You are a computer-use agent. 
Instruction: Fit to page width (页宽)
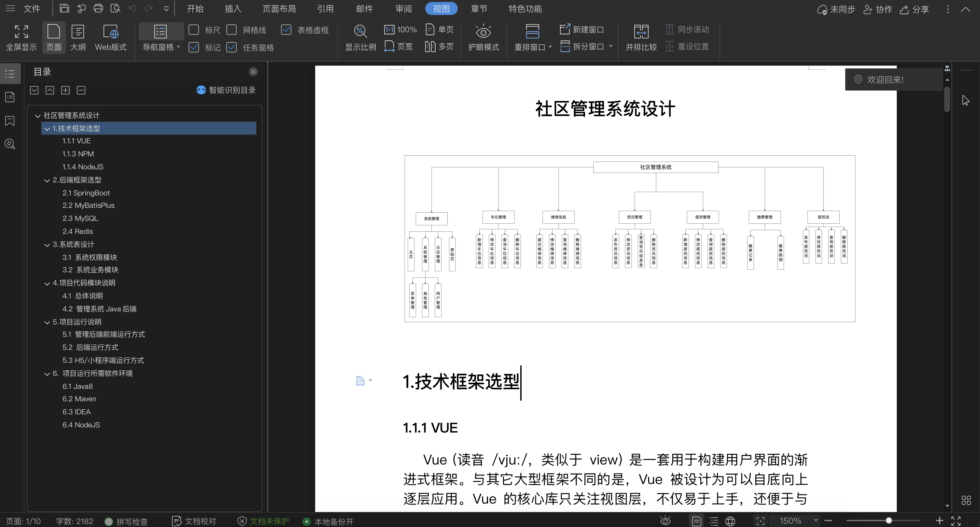[x=398, y=47]
